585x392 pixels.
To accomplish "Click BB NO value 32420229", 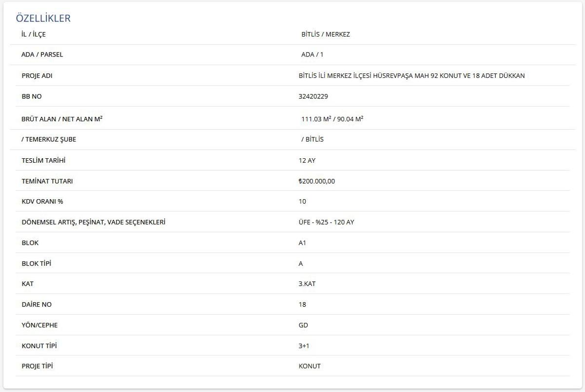I will 313,96.
